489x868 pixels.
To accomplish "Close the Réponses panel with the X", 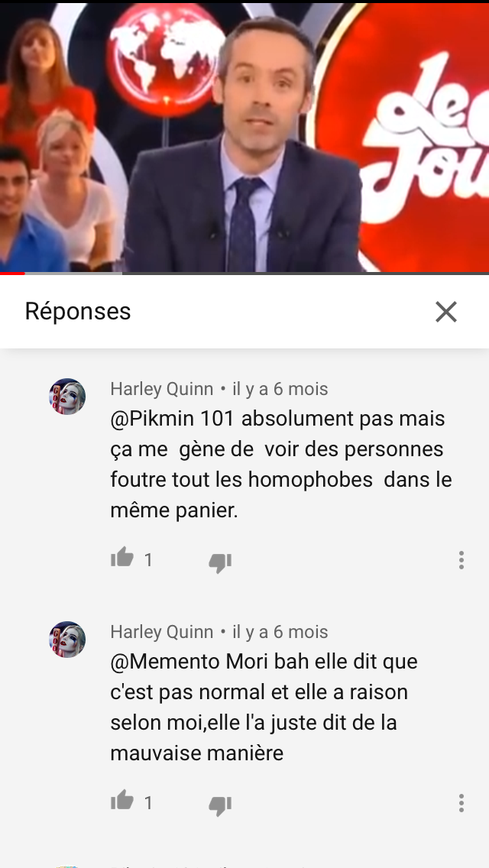I will pos(445,312).
